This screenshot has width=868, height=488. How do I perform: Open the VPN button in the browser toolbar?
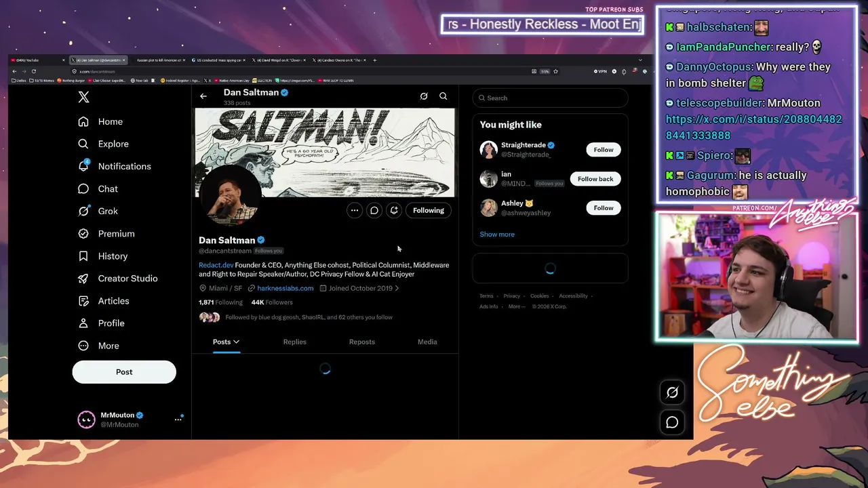pyautogui.click(x=600, y=71)
